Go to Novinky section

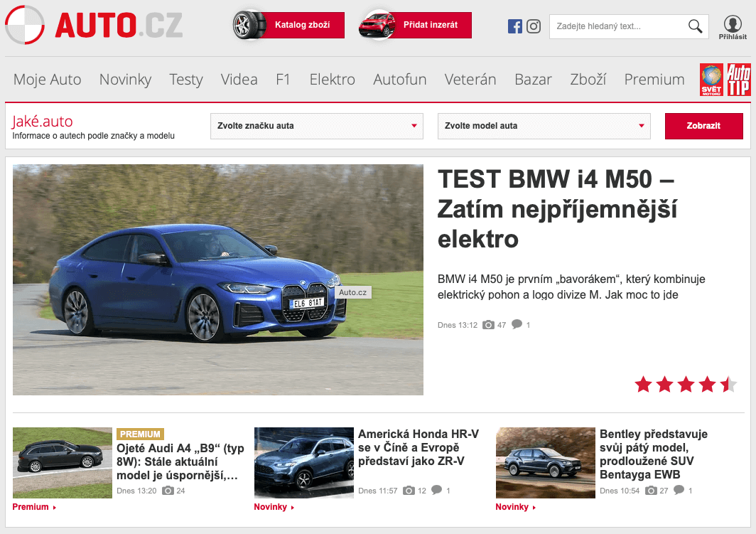point(125,80)
